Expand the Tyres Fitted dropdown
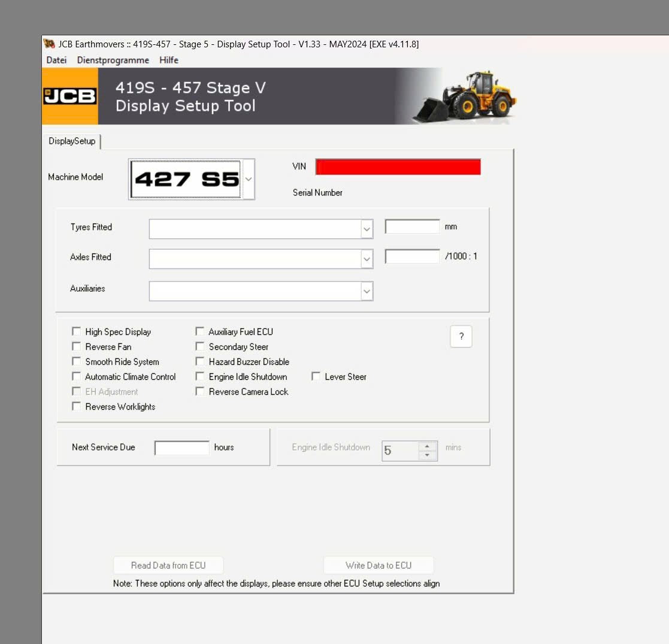This screenshot has width=669, height=644. (367, 229)
